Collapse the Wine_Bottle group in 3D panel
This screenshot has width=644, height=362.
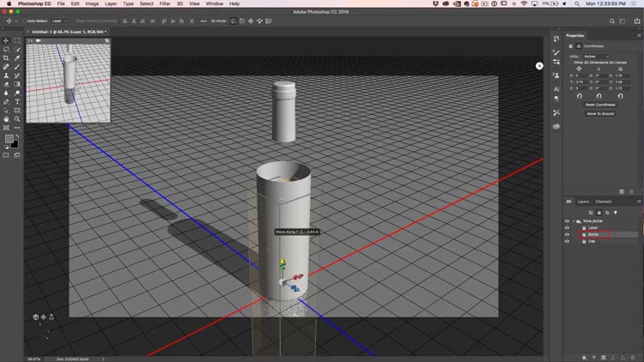click(x=575, y=220)
